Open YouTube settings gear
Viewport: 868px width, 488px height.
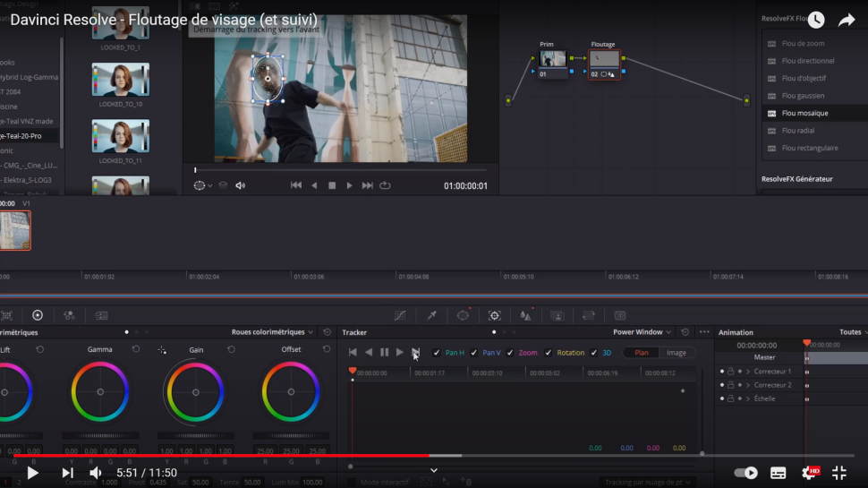(x=809, y=473)
